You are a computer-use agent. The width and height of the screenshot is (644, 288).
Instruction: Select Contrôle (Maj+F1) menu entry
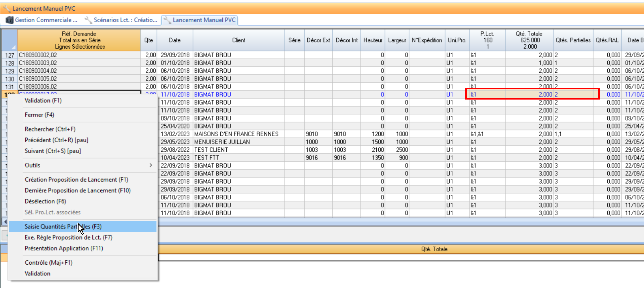point(49,262)
